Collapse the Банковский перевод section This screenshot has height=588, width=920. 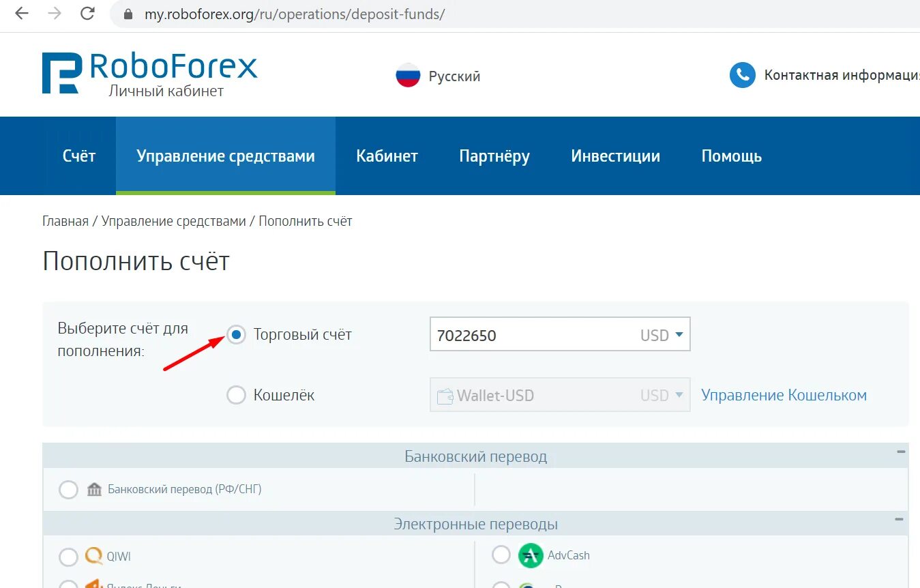[x=901, y=452]
